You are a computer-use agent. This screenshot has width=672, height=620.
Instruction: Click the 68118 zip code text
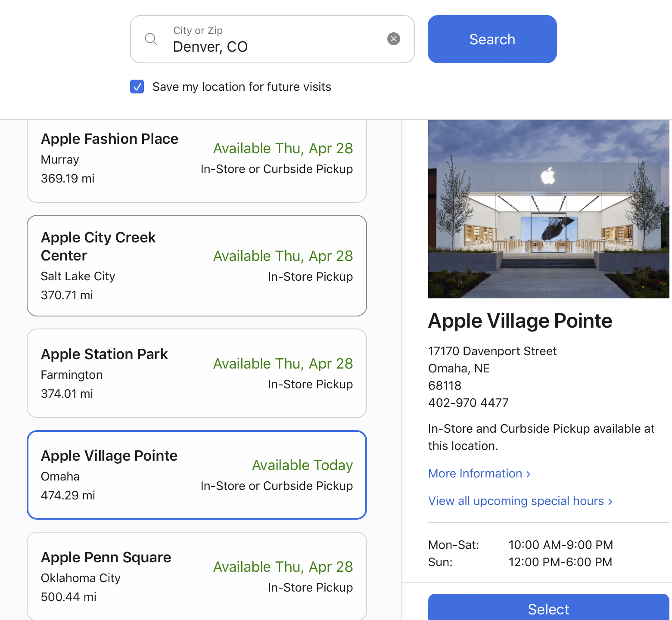click(445, 386)
